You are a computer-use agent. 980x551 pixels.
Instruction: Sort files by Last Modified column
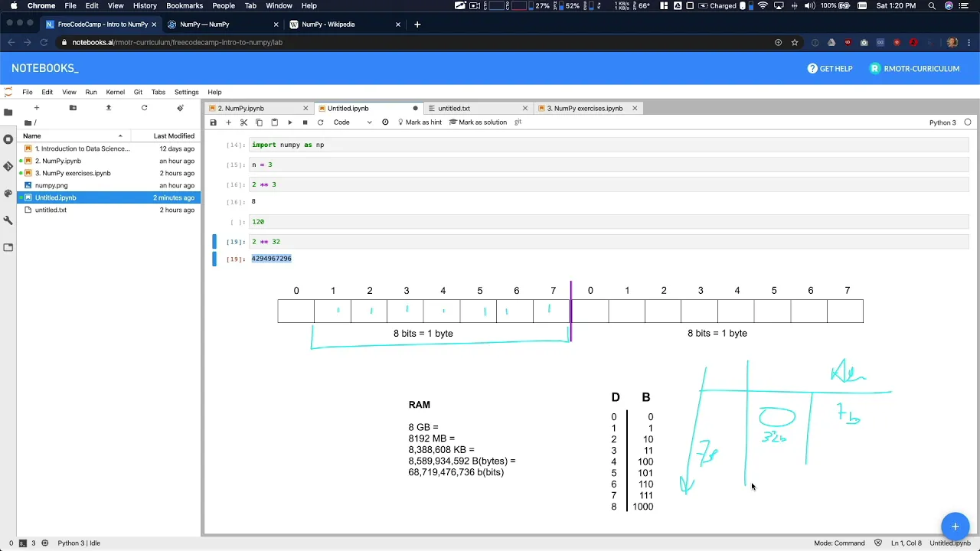pyautogui.click(x=165, y=136)
